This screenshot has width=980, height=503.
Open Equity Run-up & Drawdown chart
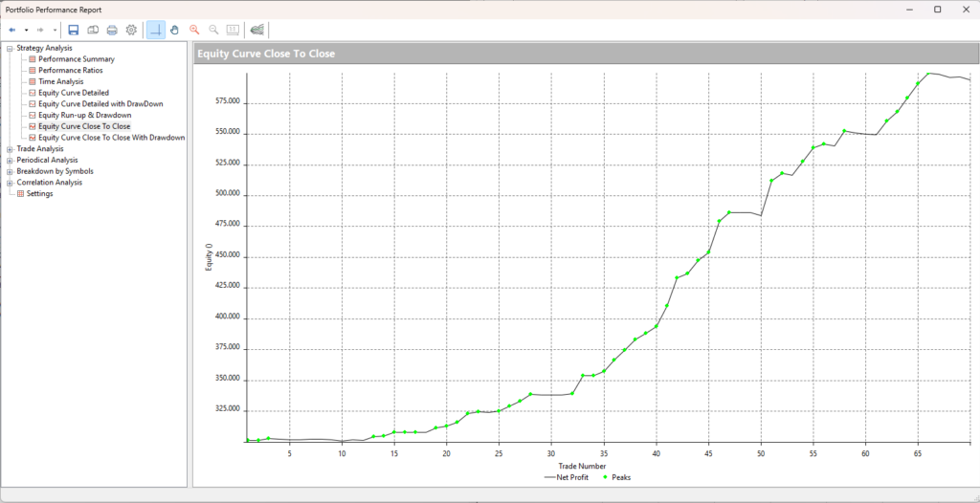84,115
